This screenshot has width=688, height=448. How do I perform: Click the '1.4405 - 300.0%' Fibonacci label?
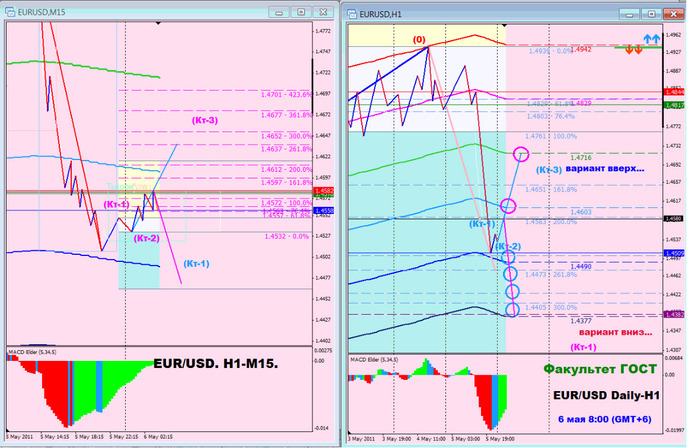click(x=551, y=308)
